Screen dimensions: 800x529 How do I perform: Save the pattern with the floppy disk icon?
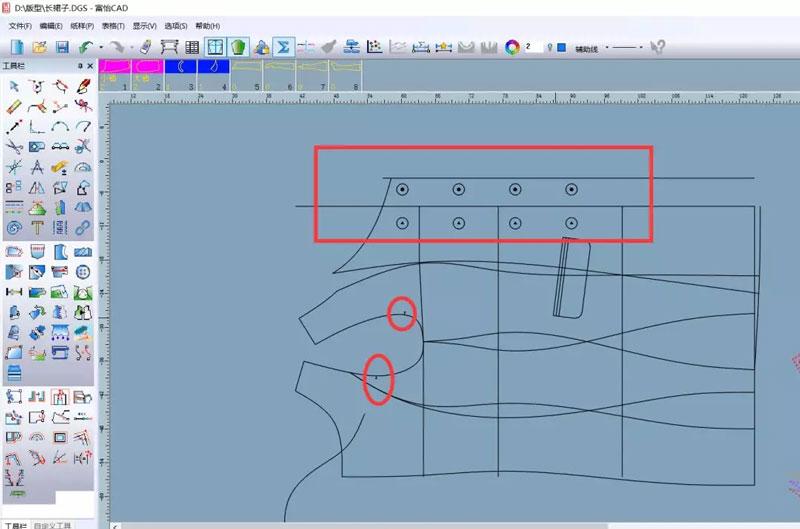[62, 47]
